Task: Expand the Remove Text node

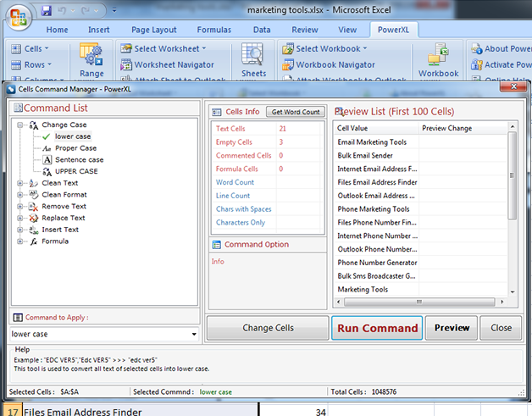Action: (20, 206)
